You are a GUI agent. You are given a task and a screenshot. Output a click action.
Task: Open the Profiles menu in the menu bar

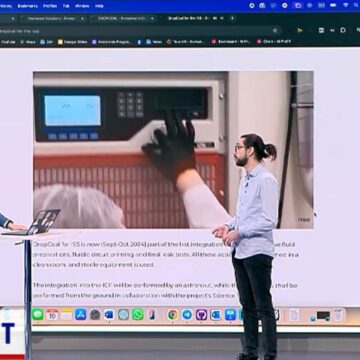click(50, 6)
